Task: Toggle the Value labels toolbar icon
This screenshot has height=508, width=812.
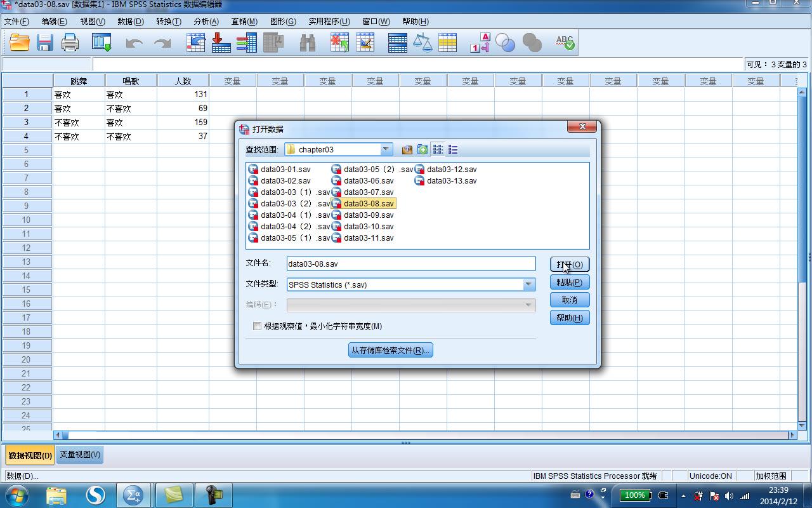Action: point(480,43)
